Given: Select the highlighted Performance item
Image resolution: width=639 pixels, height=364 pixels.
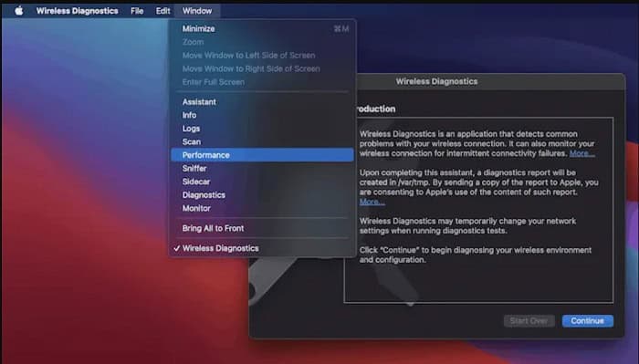Looking at the screenshot, I should tap(262, 155).
